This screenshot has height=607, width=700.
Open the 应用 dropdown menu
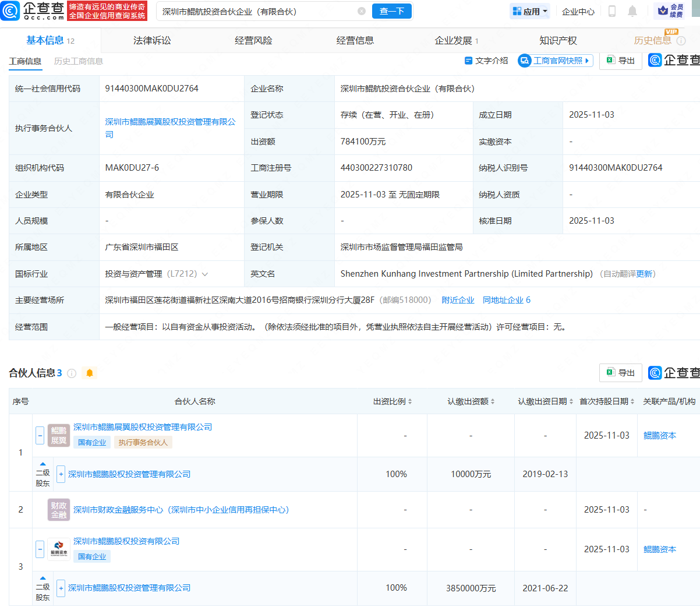530,11
